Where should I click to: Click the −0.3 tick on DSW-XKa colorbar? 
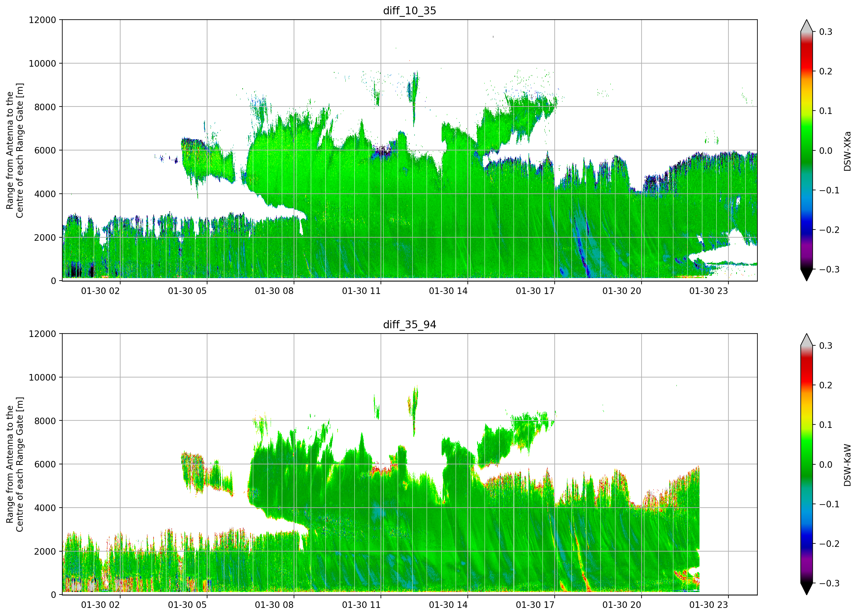click(x=829, y=269)
